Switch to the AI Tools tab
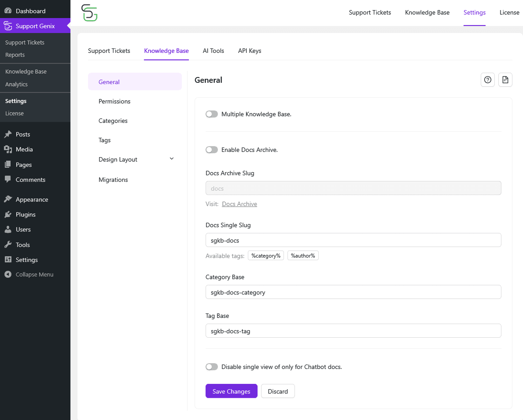The width and height of the screenshot is (523, 420). pyautogui.click(x=213, y=51)
